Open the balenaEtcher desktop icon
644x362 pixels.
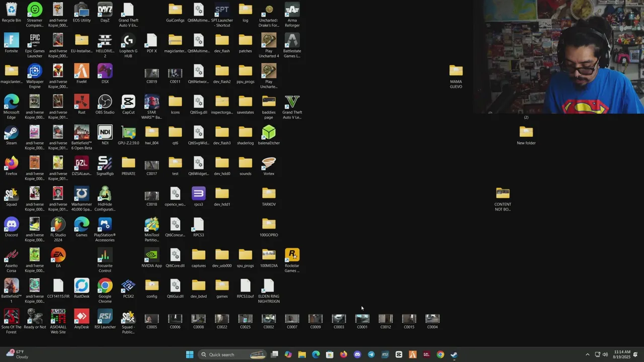(269, 135)
